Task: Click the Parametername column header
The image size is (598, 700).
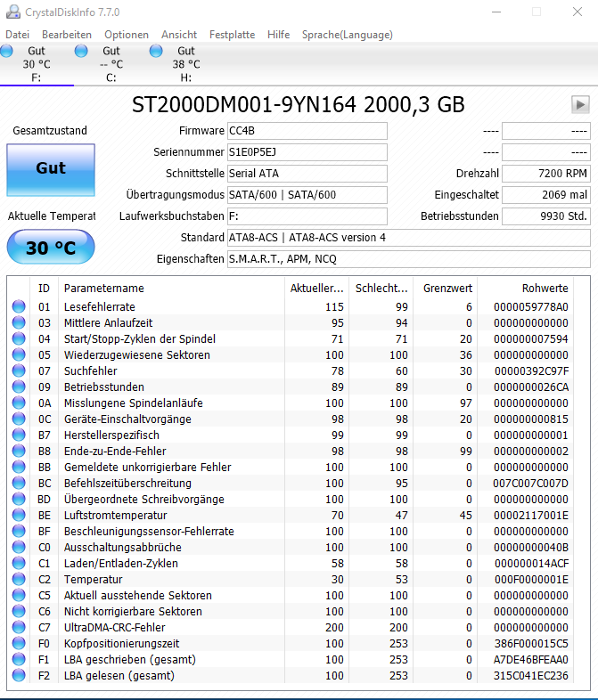Action: (171, 289)
